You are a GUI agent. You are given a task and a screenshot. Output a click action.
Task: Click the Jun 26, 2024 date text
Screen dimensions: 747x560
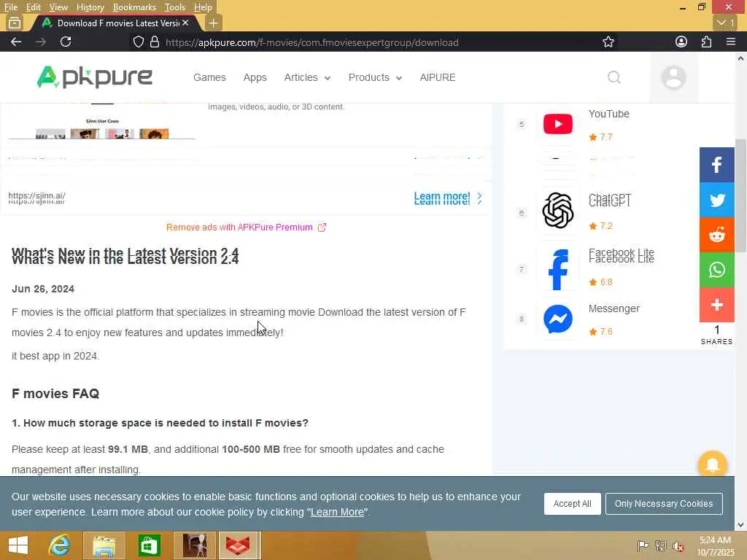43,289
